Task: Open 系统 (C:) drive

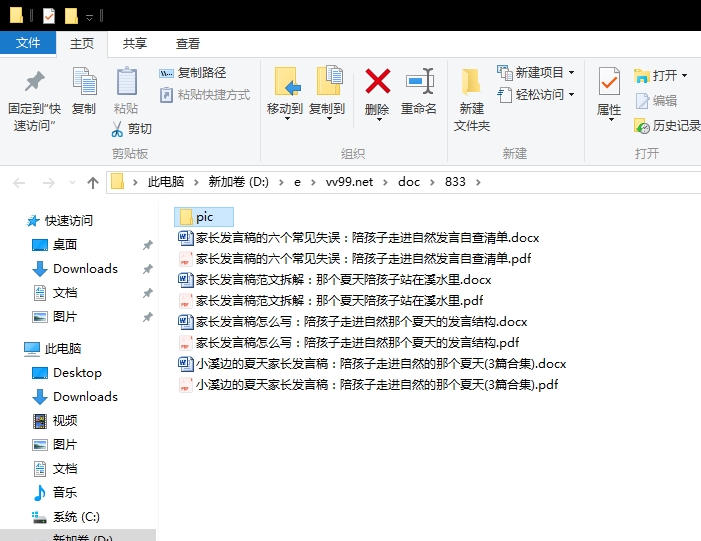Action: (x=66, y=517)
